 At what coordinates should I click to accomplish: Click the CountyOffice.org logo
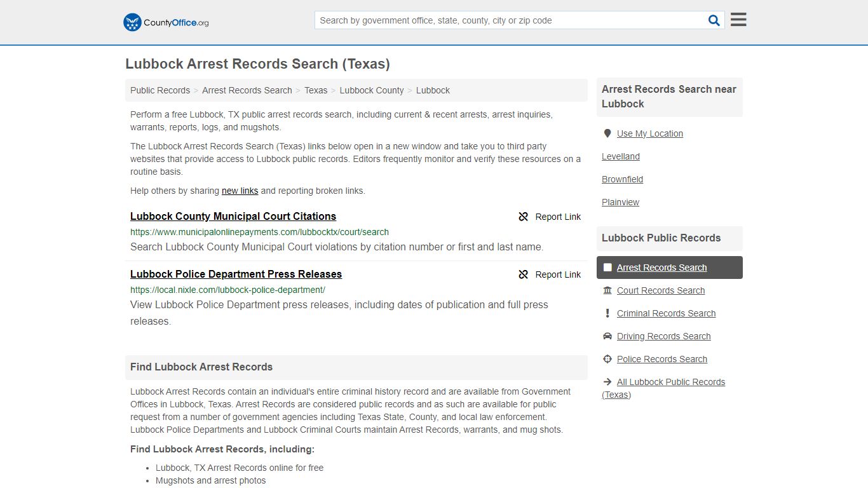pyautogui.click(x=165, y=22)
